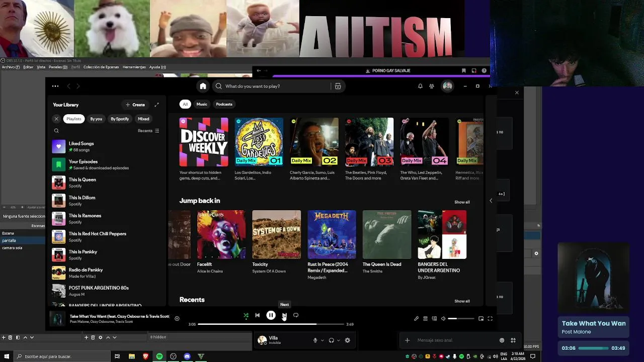This screenshot has width=644, height=362.
Task: Open Discord user settings gear
Action: click(347, 340)
